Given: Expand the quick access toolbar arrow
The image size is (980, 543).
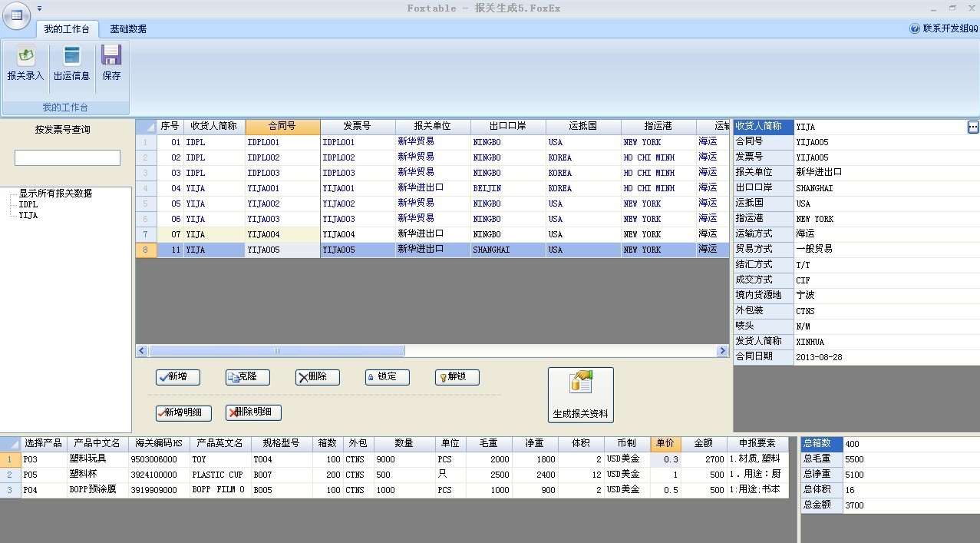Looking at the screenshot, I should pos(39,8).
